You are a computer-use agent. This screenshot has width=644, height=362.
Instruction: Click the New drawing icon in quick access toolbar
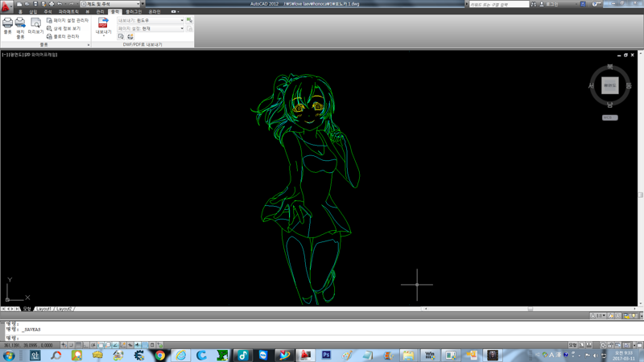click(19, 4)
